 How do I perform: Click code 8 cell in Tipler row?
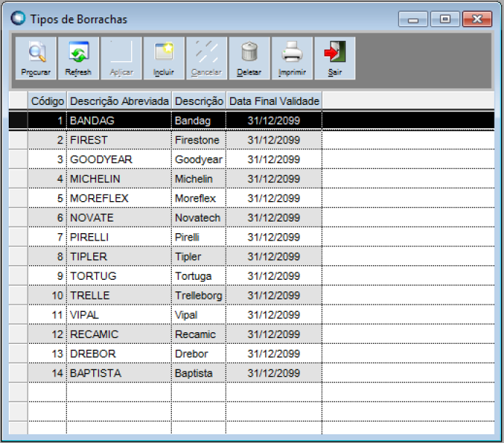click(47, 256)
